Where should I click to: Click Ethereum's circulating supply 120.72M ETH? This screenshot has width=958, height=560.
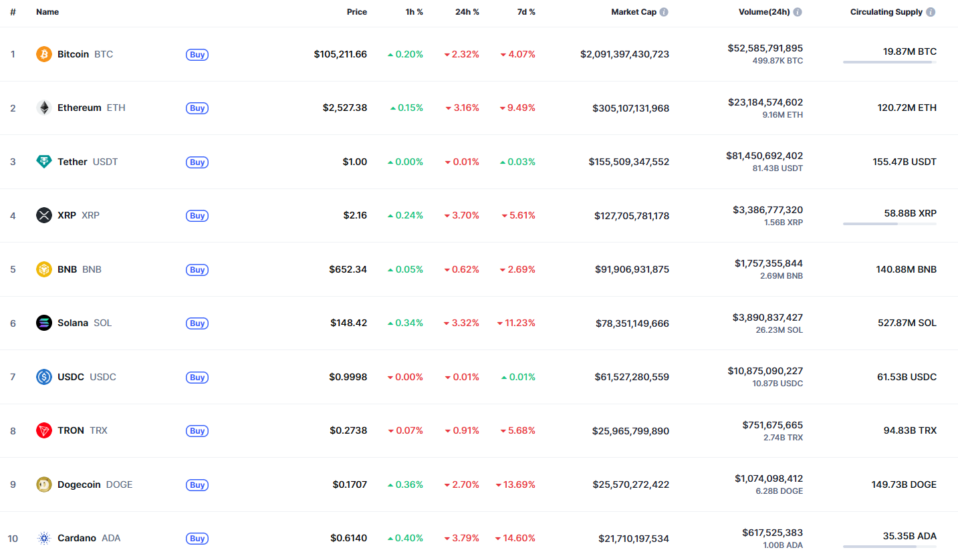907,108
